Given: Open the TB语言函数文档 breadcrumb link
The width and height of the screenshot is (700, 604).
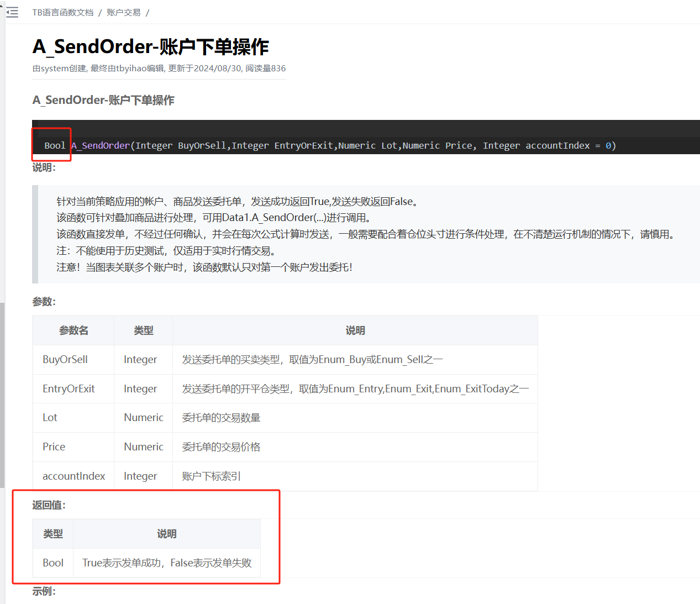Looking at the screenshot, I should point(63,13).
